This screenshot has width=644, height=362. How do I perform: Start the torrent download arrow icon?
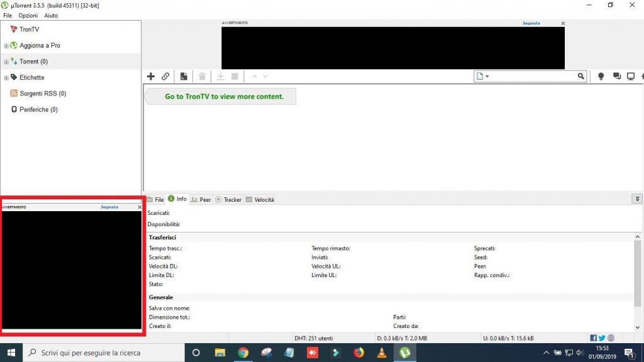click(x=221, y=76)
